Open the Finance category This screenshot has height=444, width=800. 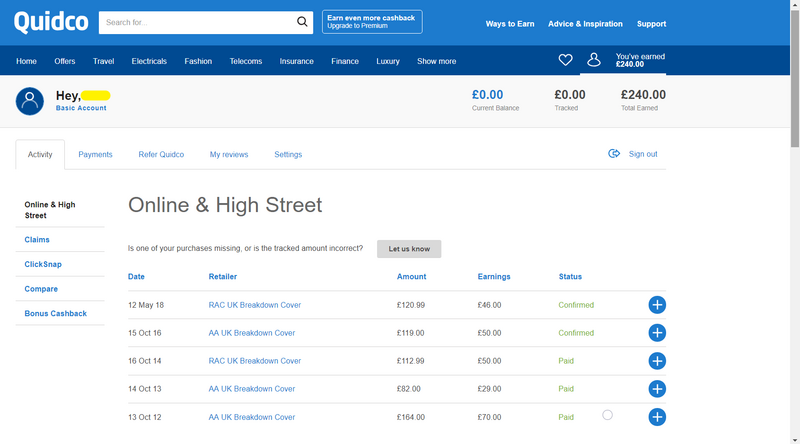345,61
